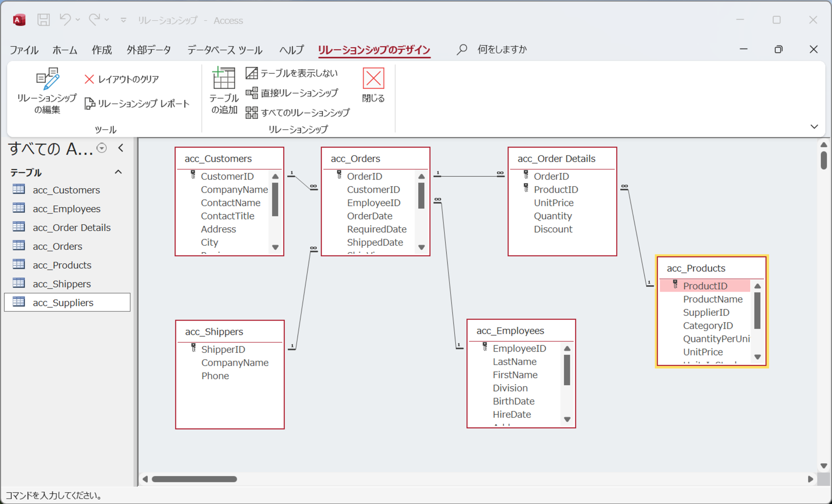Click the acc_Suppliers table icon in navigation pane
Image resolution: width=832 pixels, height=504 pixels.
[19, 302]
